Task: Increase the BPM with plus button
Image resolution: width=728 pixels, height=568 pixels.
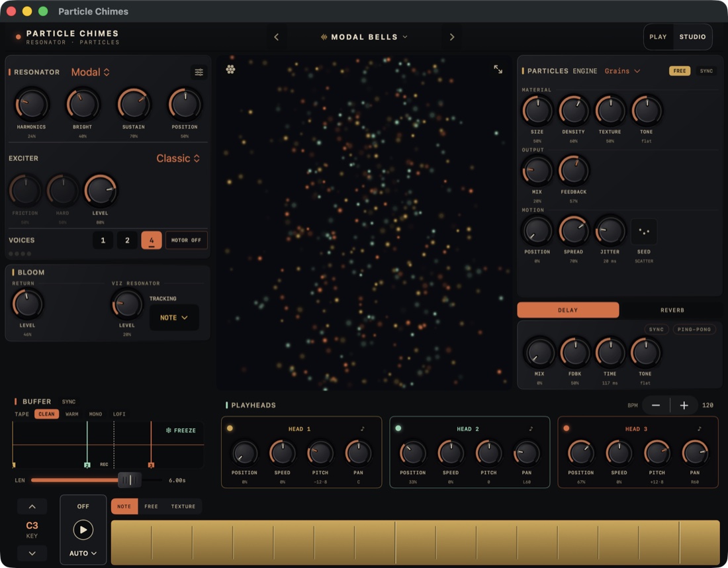Action: tap(684, 405)
